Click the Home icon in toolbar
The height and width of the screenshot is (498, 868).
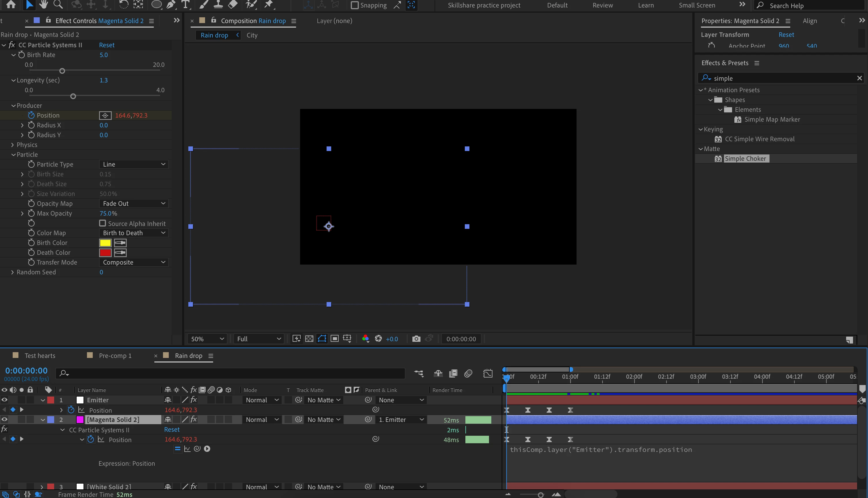11,4
